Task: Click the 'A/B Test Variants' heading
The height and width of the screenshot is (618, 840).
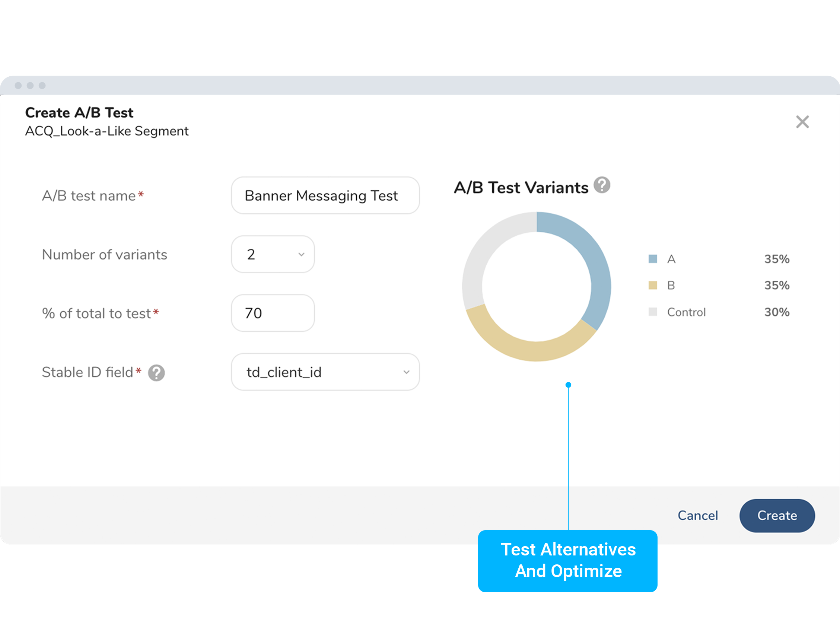Action: pos(521,187)
